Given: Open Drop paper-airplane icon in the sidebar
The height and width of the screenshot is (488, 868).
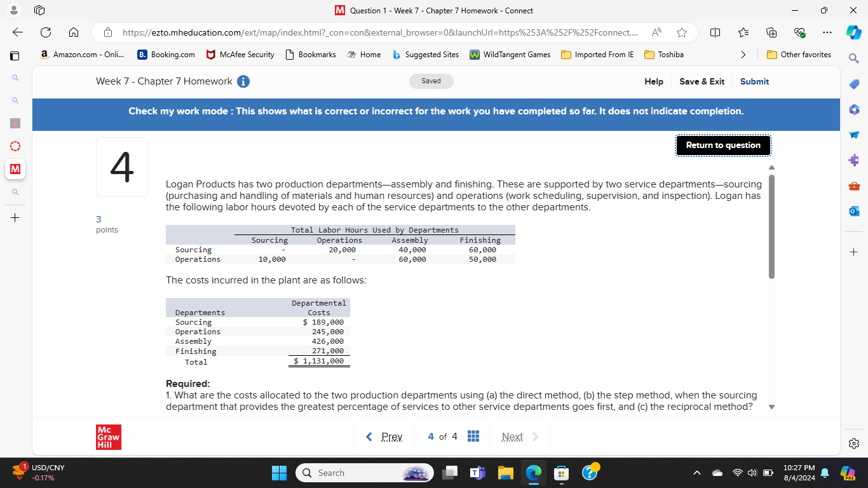Looking at the screenshot, I should pos(854,135).
